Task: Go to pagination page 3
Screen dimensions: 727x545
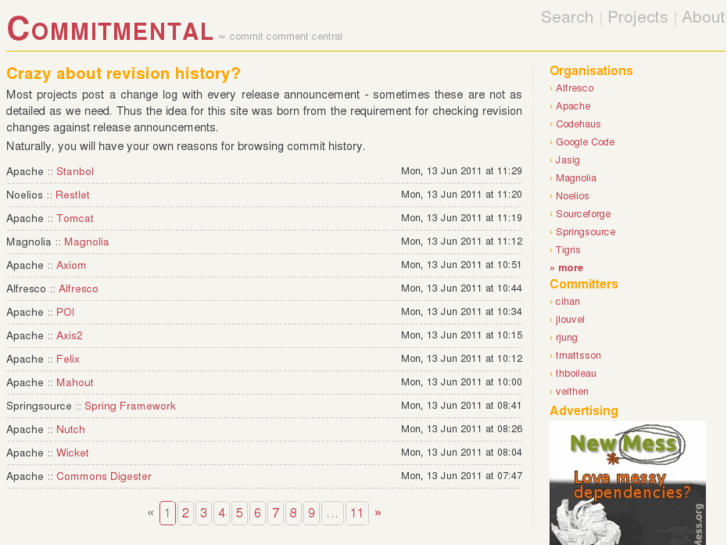Action: coord(204,513)
